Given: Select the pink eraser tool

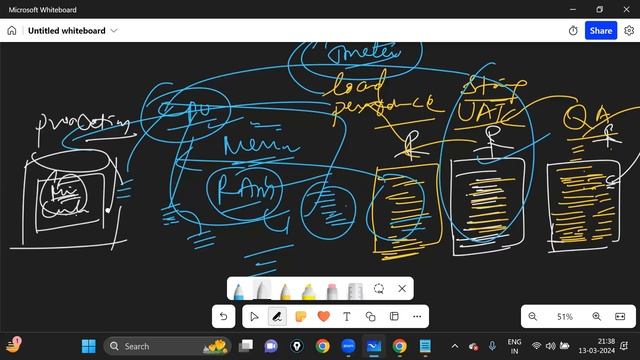Looking at the screenshot, I should [x=332, y=291].
